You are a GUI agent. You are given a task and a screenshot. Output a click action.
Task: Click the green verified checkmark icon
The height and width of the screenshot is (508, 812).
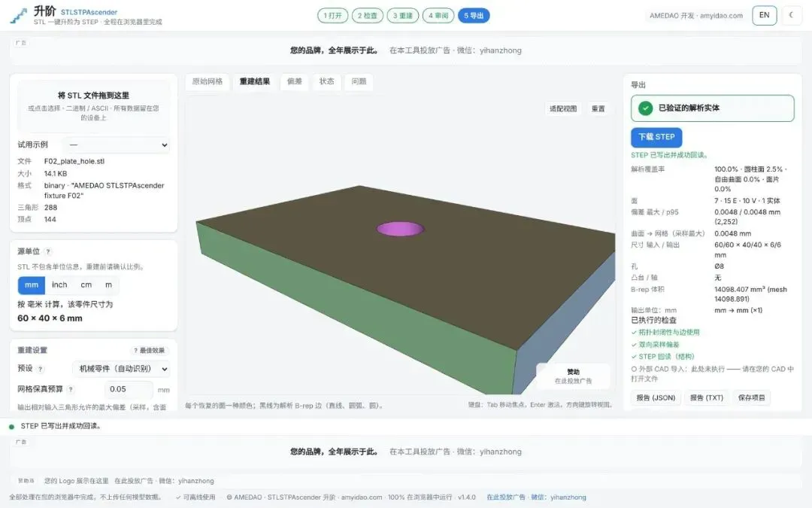[645, 108]
